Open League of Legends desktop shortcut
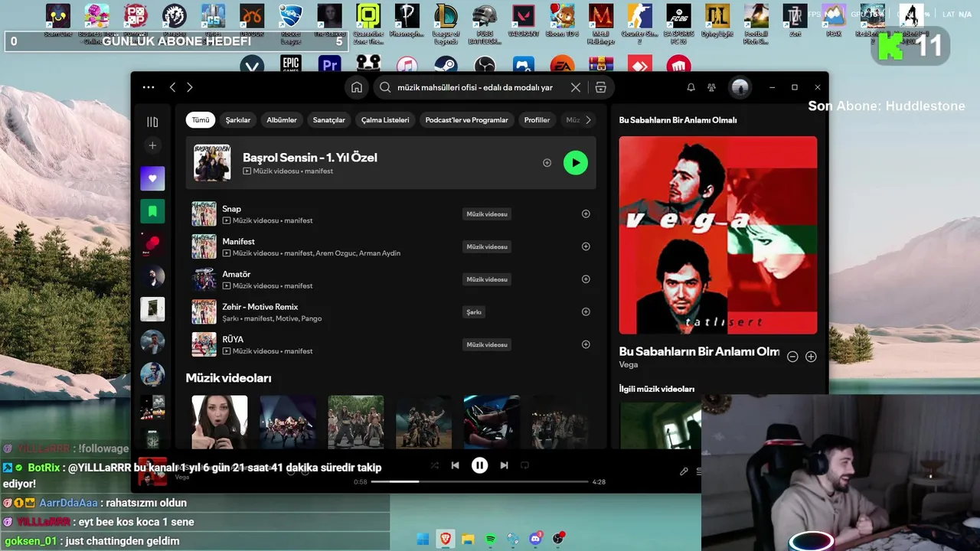The width and height of the screenshot is (980, 551). pos(446,24)
